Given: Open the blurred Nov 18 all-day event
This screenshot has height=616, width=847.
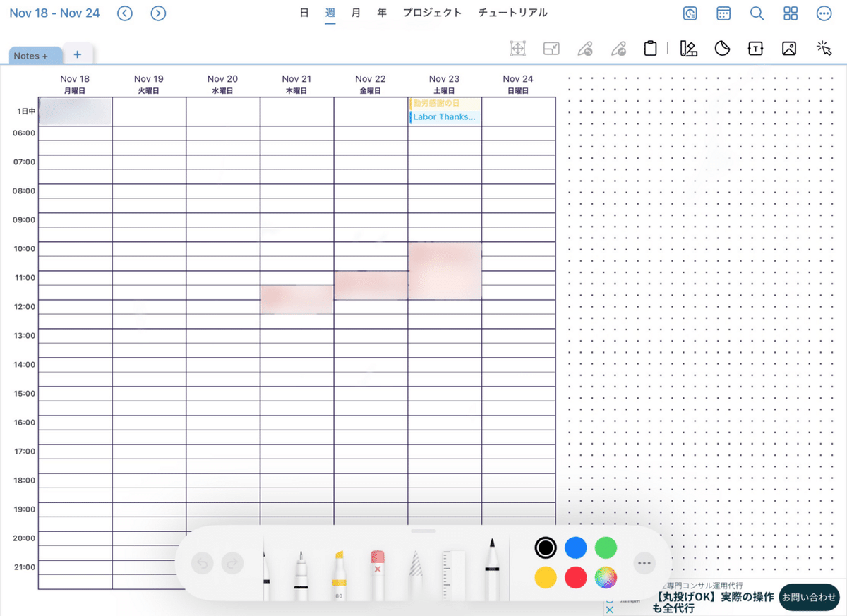Looking at the screenshot, I should click(76, 111).
